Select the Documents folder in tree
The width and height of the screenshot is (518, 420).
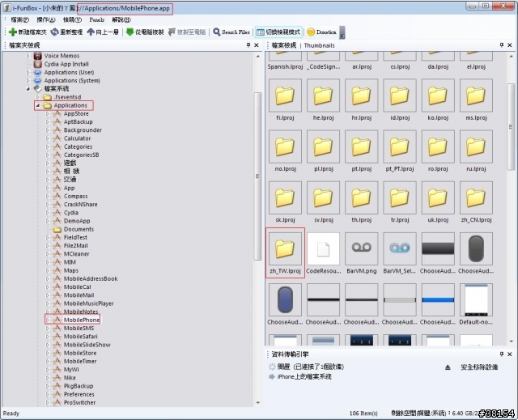(x=79, y=229)
